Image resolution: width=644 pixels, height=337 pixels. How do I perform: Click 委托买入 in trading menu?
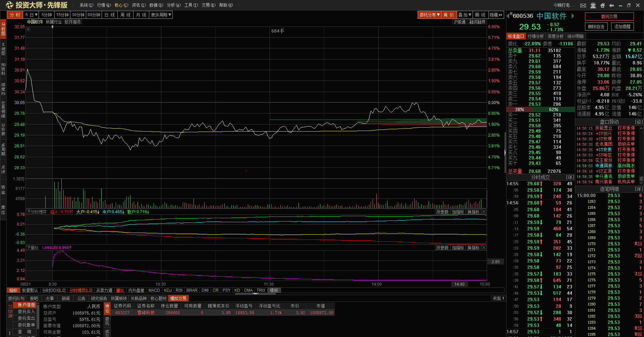[x=26, y=312]
